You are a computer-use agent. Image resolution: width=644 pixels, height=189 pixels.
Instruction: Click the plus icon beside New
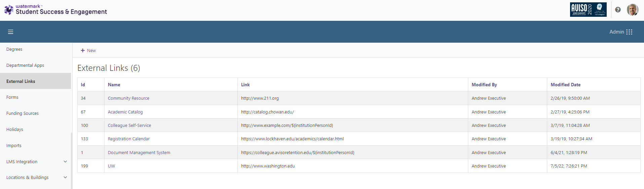click(x=83, y=50)
